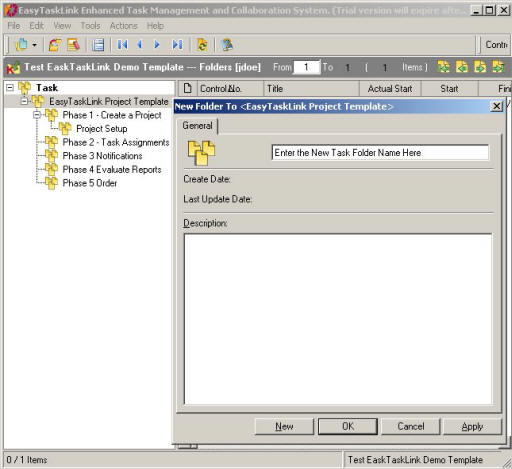Image resolution: width=512 pixels, height=469 pixels.
Task: Select Phase 3 Notifications
Action: (x=102, y=156)
